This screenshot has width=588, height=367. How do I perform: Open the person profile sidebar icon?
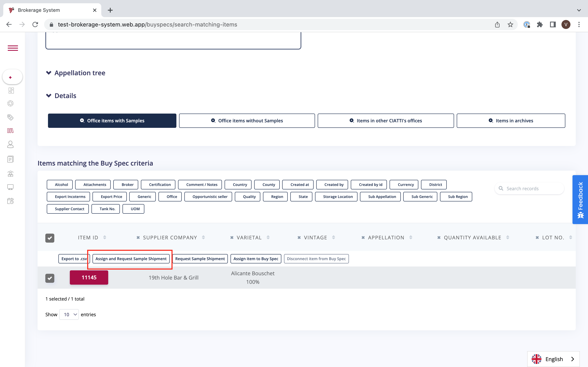(10, 144)
